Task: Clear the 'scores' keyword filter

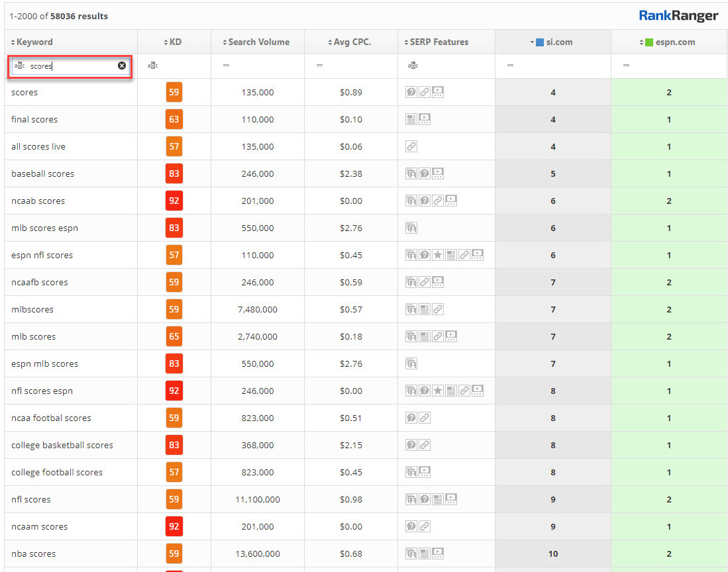Action: 122,66
